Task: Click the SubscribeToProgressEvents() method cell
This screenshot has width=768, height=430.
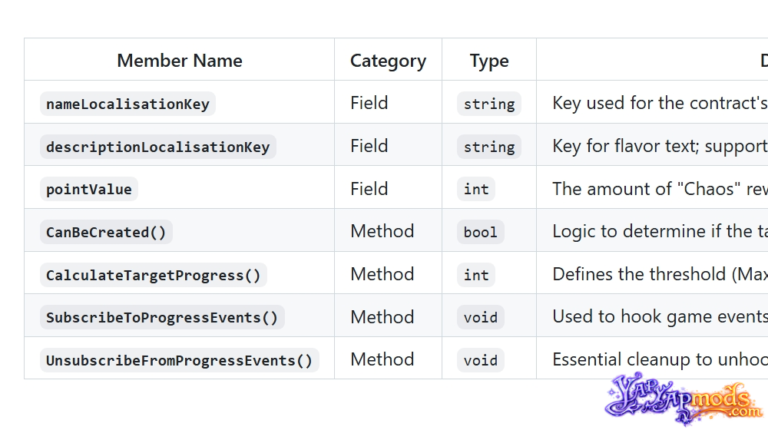Action: click(162, 317)
